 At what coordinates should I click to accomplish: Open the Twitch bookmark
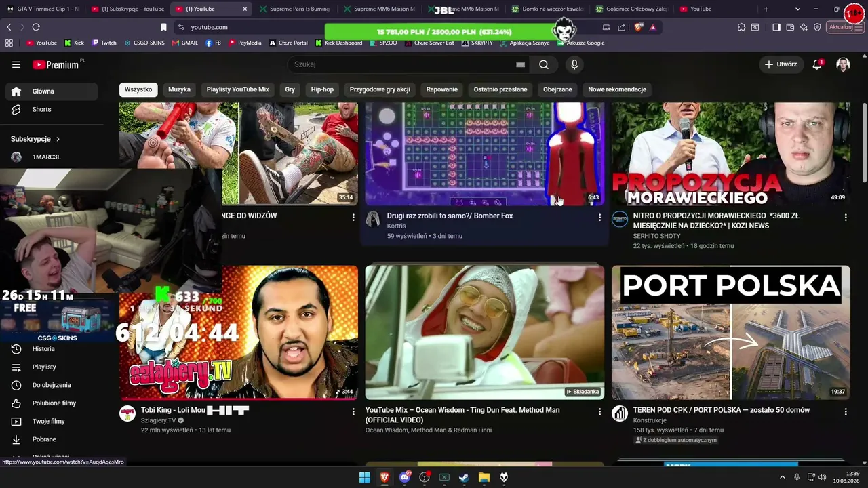click(x=104, y=43)
